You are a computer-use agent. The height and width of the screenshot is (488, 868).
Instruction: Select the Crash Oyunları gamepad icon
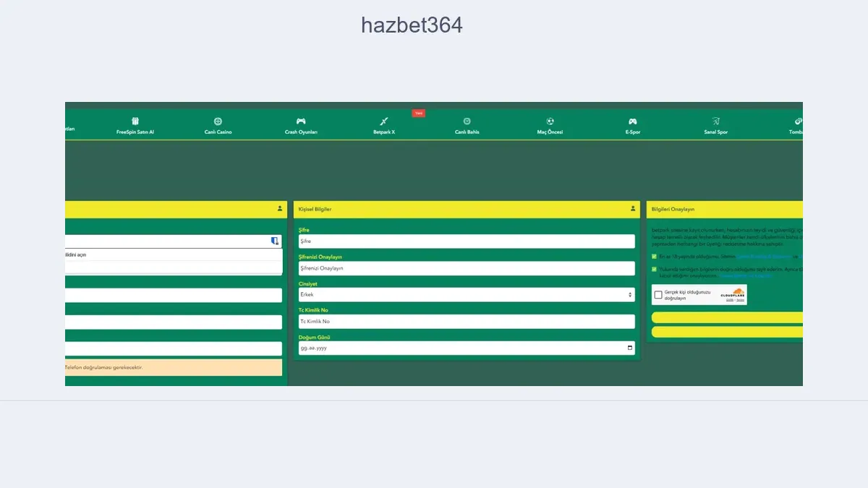click(301, 121)
